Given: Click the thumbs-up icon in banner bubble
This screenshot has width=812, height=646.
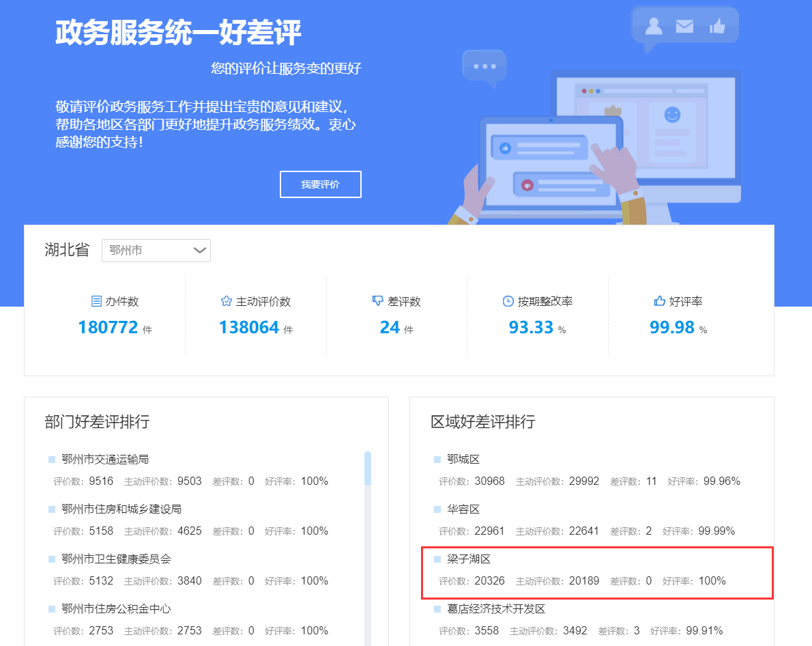Looking at the screenshot, I should coord(717,25).
